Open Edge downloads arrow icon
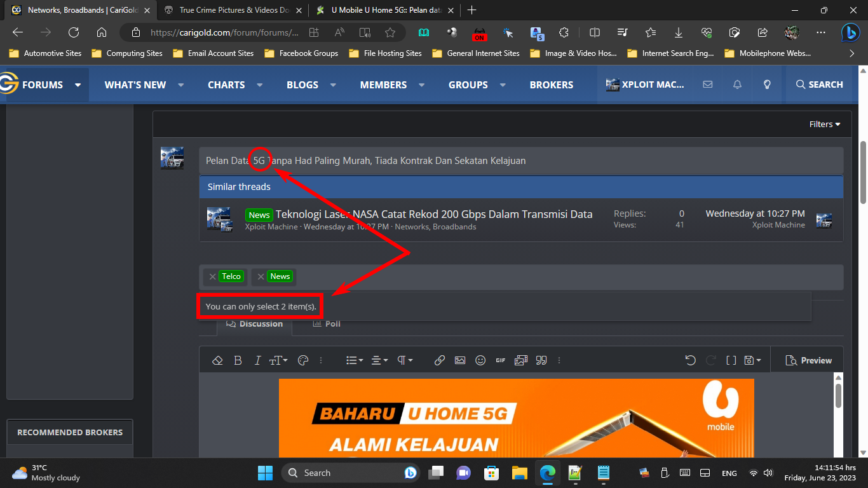 679,32
